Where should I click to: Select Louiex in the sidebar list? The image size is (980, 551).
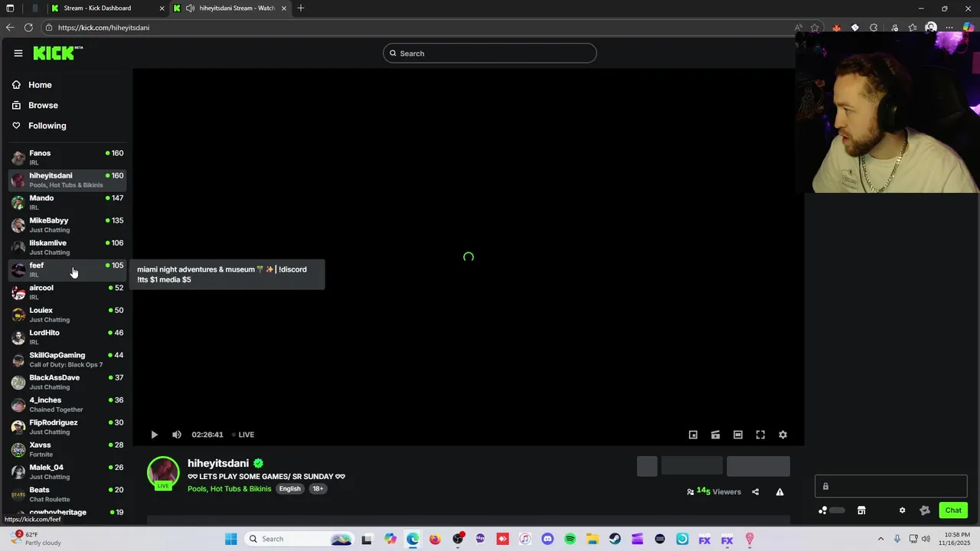coord(67,315)
